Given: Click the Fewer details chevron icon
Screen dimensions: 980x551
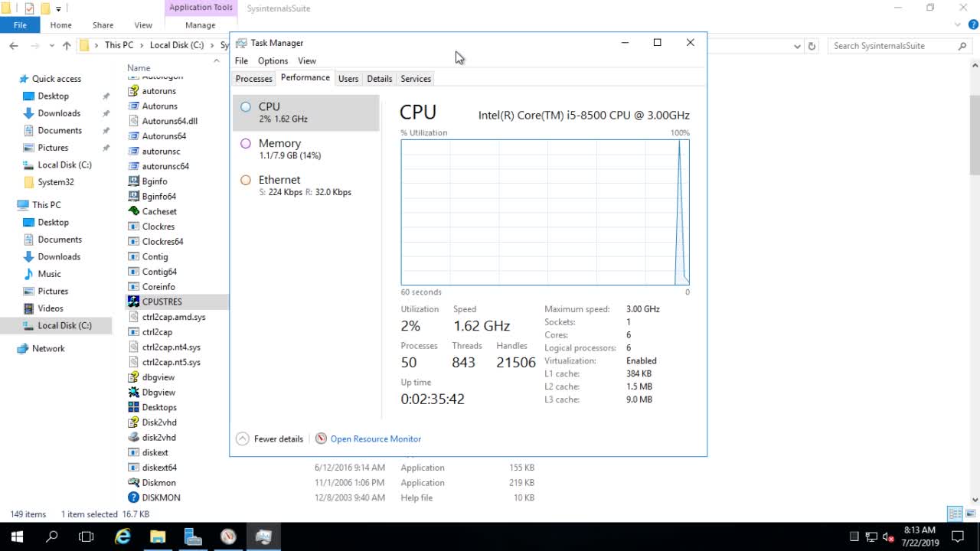Looking at the screenshot, I should point(243,439).
